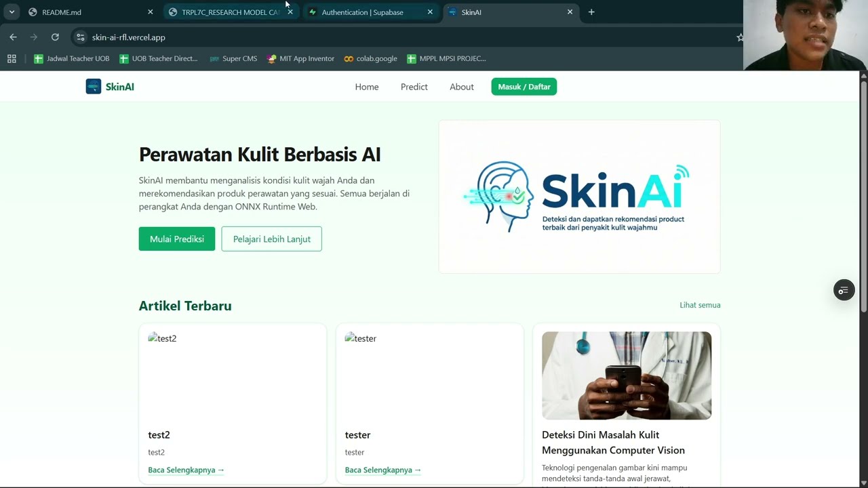The image size is (868, 488).
Task: Open the test2 article title
Action: (x=159, y=435)
